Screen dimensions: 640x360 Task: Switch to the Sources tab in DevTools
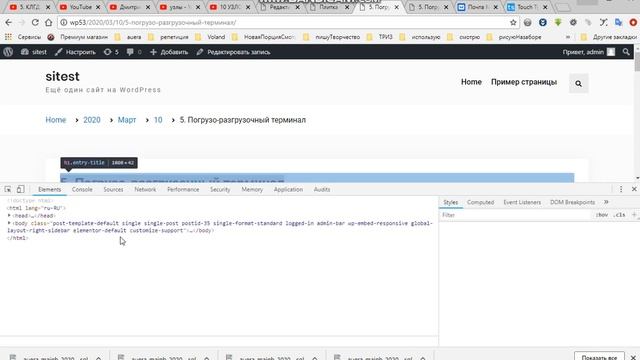click(113, 189)
